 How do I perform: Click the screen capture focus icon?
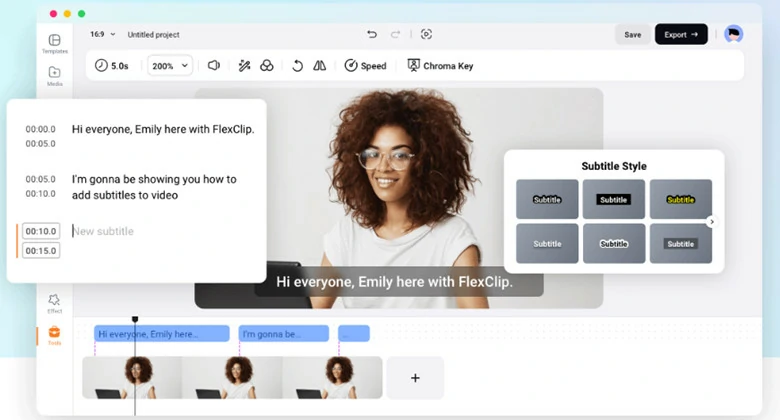(426, 34)
